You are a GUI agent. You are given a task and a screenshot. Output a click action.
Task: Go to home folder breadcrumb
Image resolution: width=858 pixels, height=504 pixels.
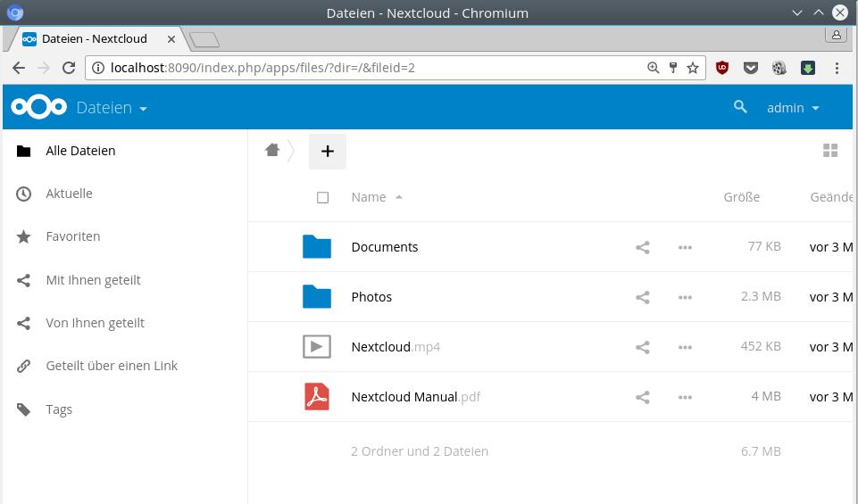click(272, 150)
